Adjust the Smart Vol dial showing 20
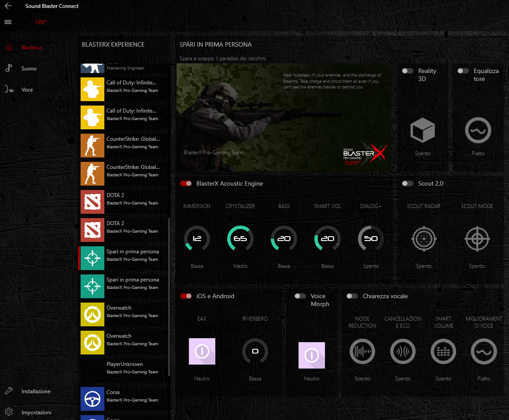 click(327, 239)
